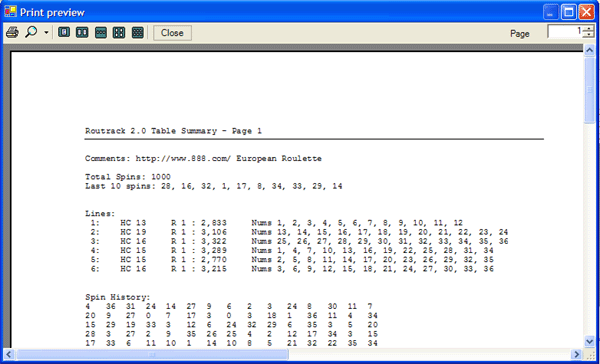Increase page number with up spinner

[589, 28]
